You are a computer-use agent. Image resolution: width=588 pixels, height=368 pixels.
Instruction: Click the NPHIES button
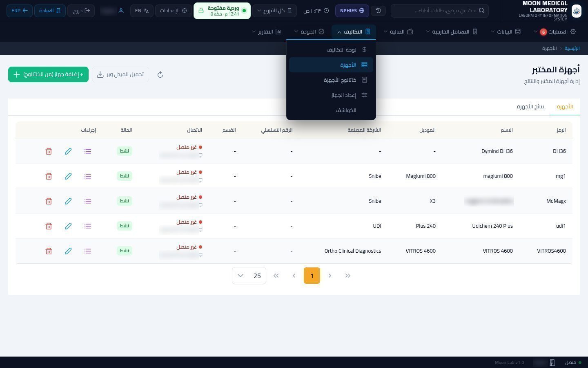click(x=352, y=11)
